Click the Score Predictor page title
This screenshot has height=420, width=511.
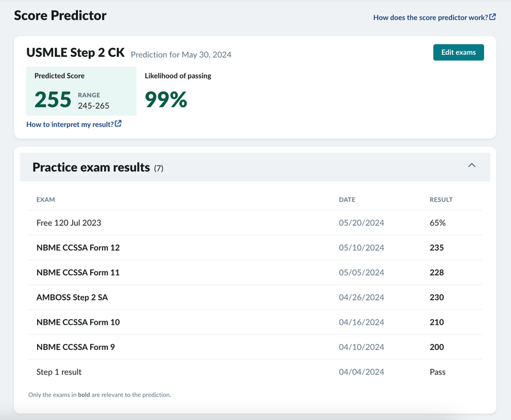pos(59,15)
